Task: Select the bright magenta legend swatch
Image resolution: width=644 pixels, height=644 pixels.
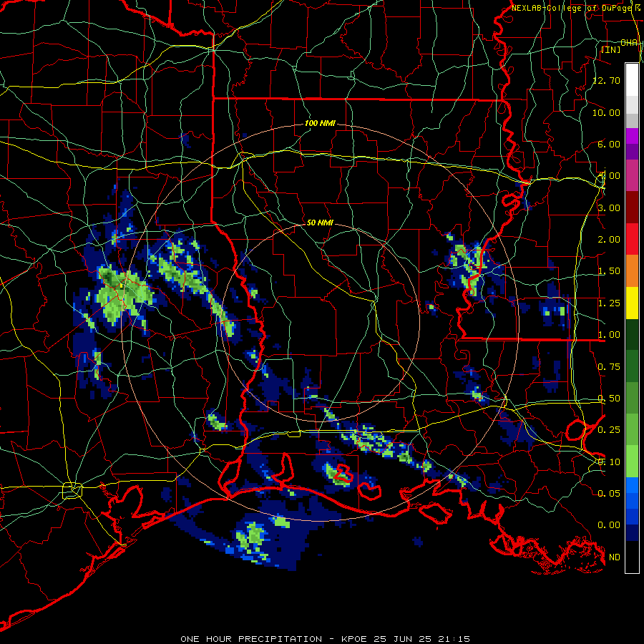Action: 632,136
